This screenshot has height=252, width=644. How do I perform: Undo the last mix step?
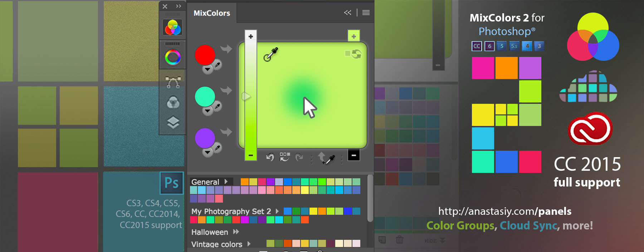(x=270, y=157)
